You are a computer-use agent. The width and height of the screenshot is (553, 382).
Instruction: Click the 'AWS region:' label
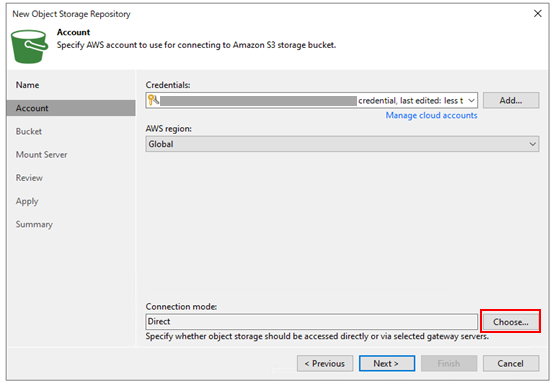[x=169, y=129]
